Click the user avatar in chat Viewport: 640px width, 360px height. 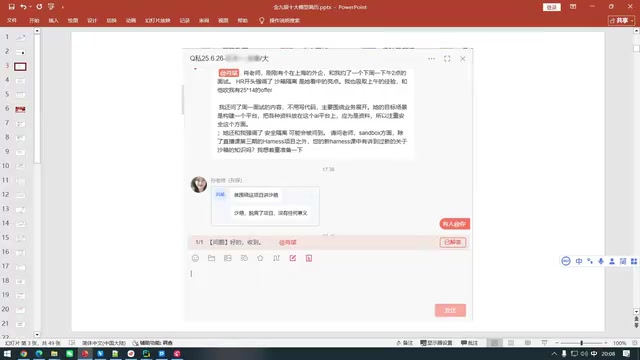coord(199,184)
